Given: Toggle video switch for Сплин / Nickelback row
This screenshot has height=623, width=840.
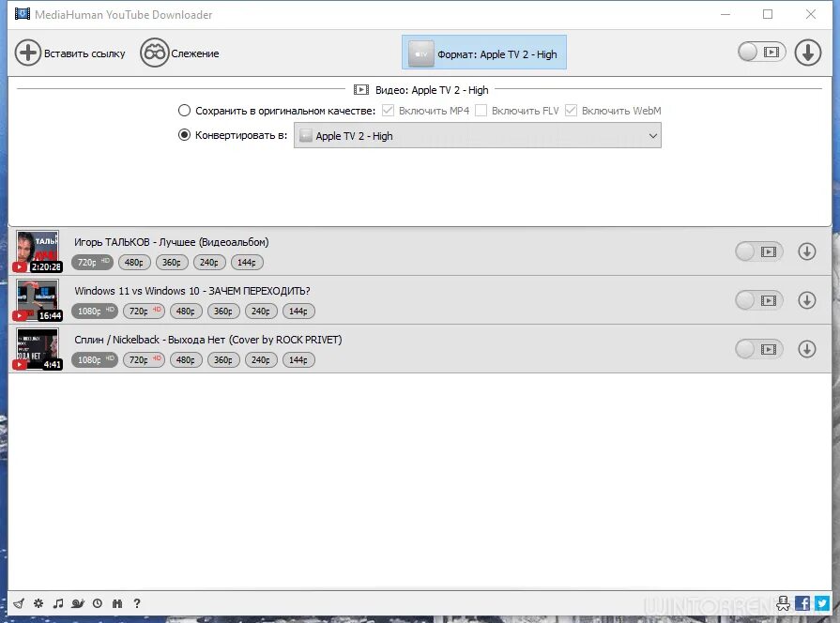Looking at the screenshot, I should click(759, 349).
